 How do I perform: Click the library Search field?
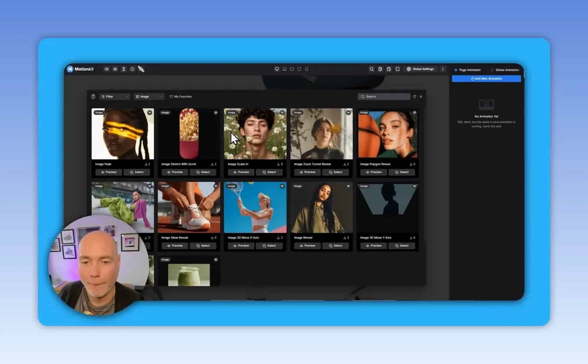pyautogui.click(x=384, y=97)
